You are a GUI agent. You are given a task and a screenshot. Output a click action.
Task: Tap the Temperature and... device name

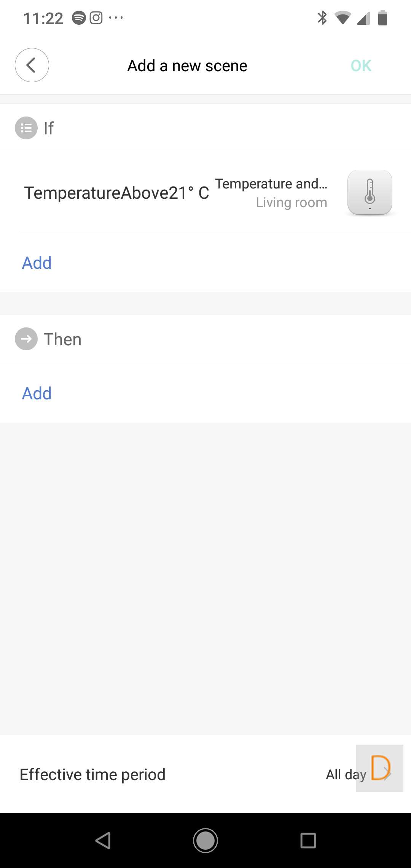(271, 183)
